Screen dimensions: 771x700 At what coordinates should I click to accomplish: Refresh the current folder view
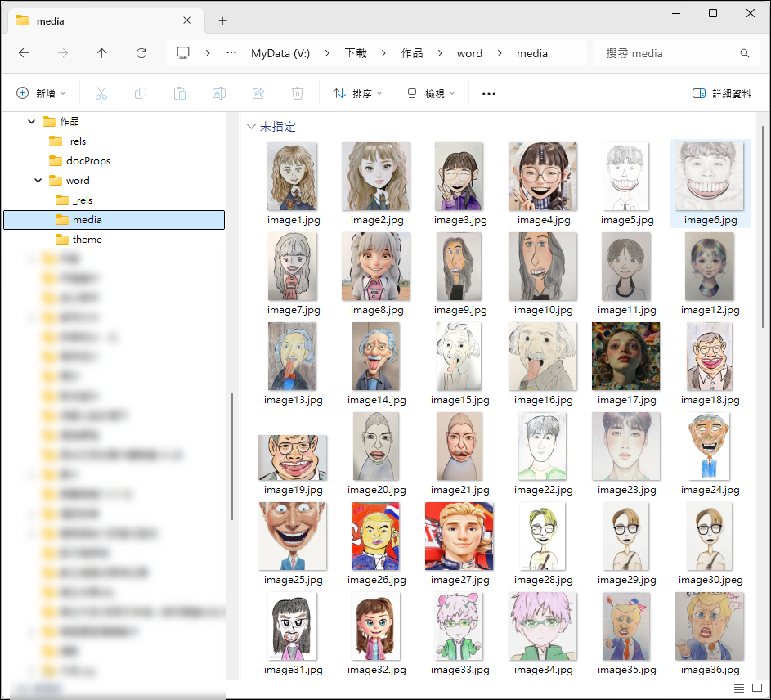141,53
